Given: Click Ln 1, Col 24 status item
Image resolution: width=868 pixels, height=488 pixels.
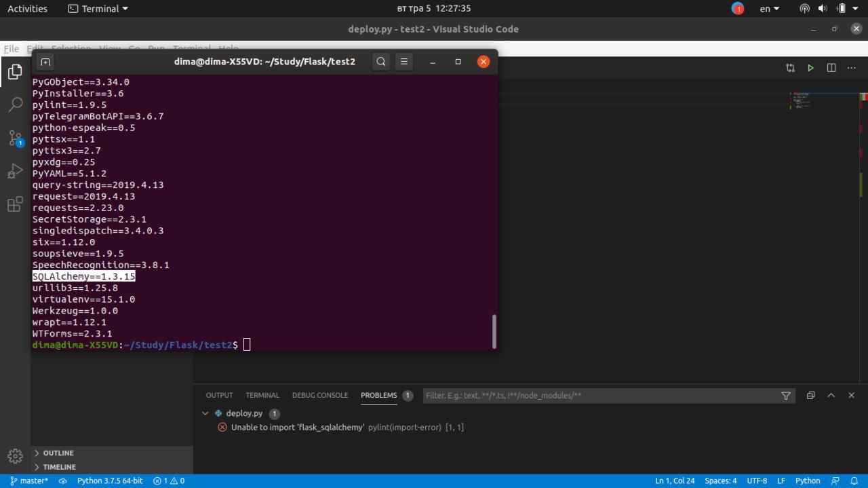Looking at the screenshot, I should (675, 481).
